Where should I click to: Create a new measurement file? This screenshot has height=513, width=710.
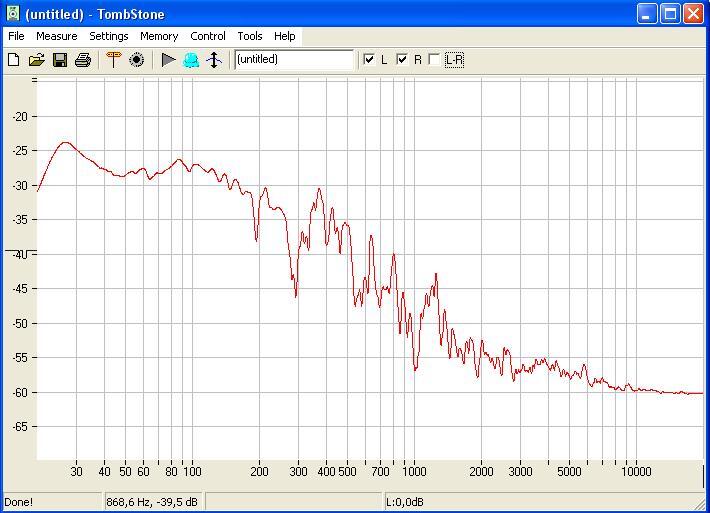[x=14, y=60]
